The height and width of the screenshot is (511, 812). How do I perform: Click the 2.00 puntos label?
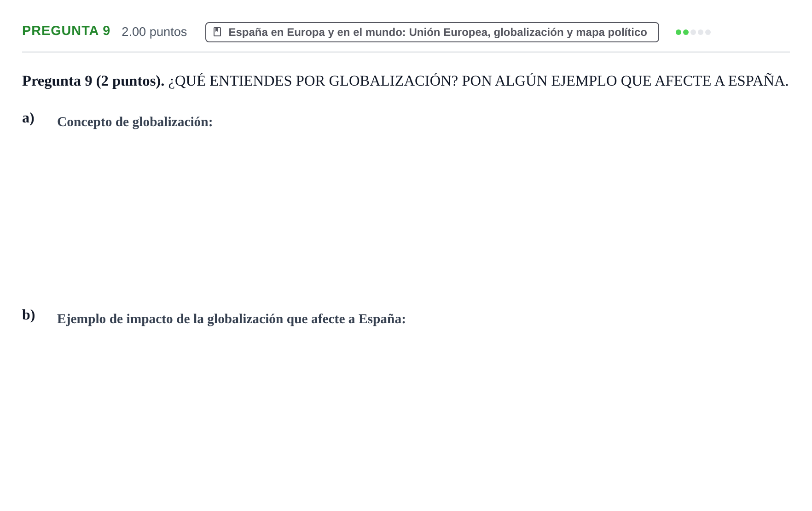154,32
